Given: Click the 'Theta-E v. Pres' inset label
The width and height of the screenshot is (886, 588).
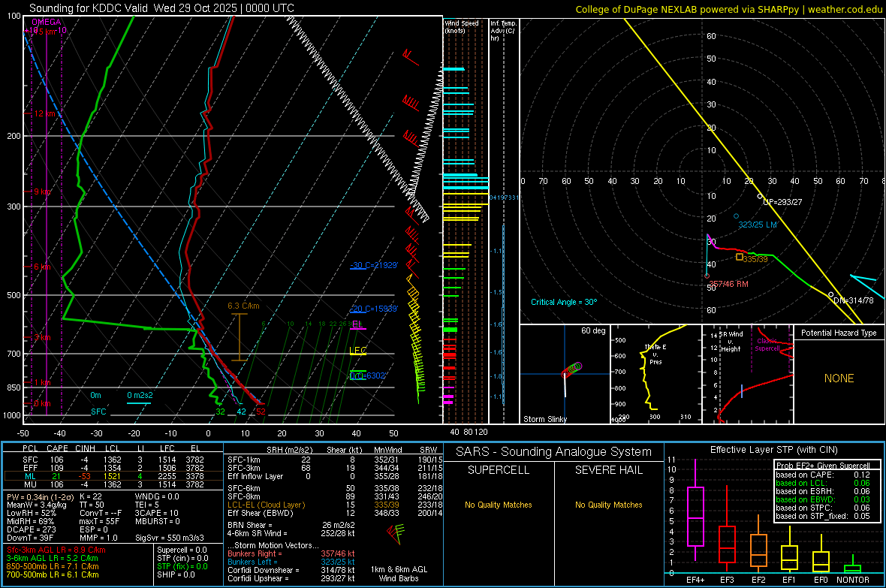Looking at the screenshot, I should tap(655, 354).
